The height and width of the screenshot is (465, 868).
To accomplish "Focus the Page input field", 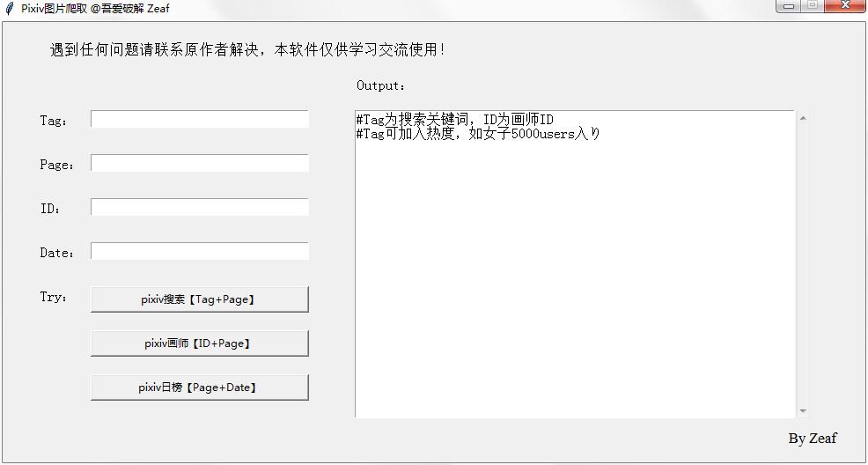I will [199, 163].
